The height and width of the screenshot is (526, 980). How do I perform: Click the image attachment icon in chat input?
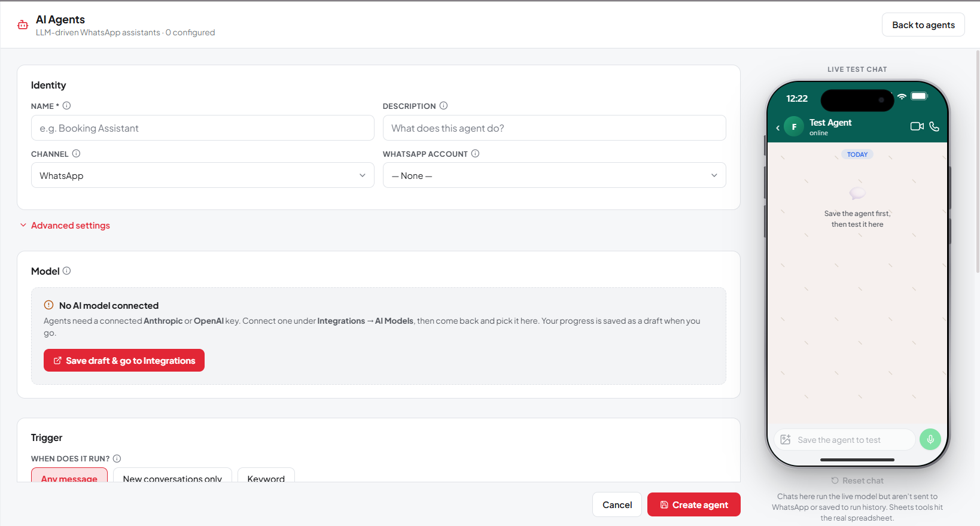(786, 440)
